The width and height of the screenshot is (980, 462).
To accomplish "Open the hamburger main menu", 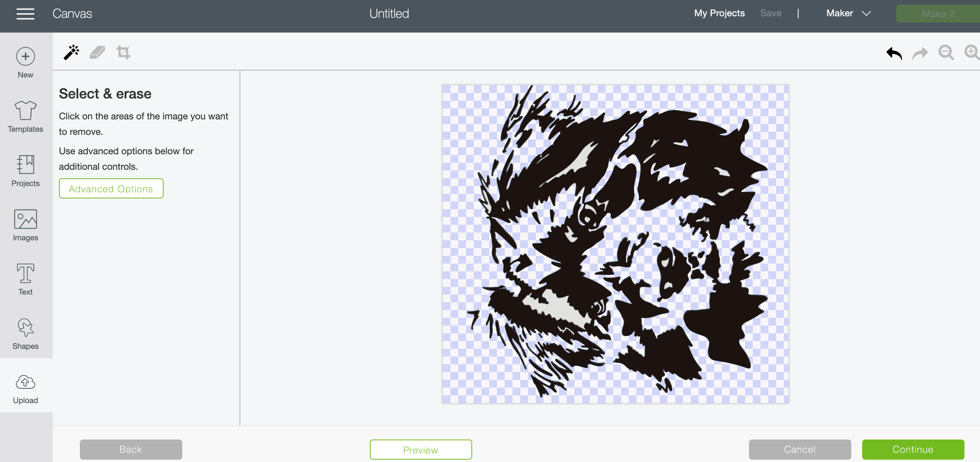I will click(25, 14).
